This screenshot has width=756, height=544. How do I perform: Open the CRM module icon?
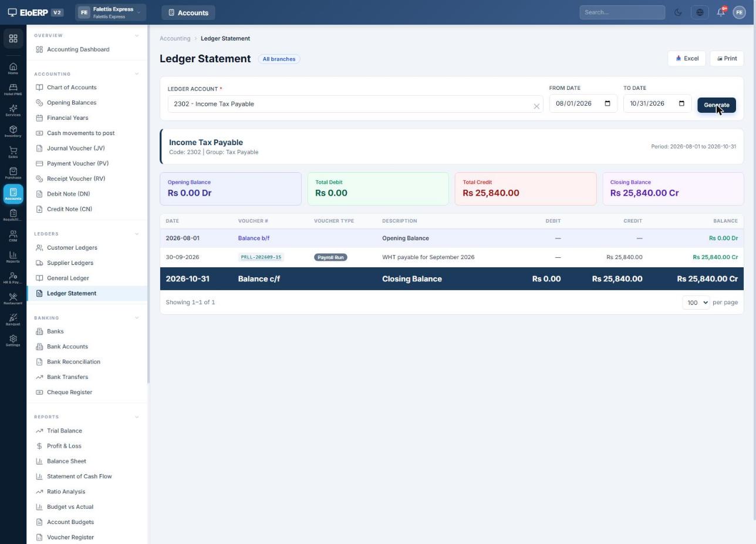[x=13, y=236]
